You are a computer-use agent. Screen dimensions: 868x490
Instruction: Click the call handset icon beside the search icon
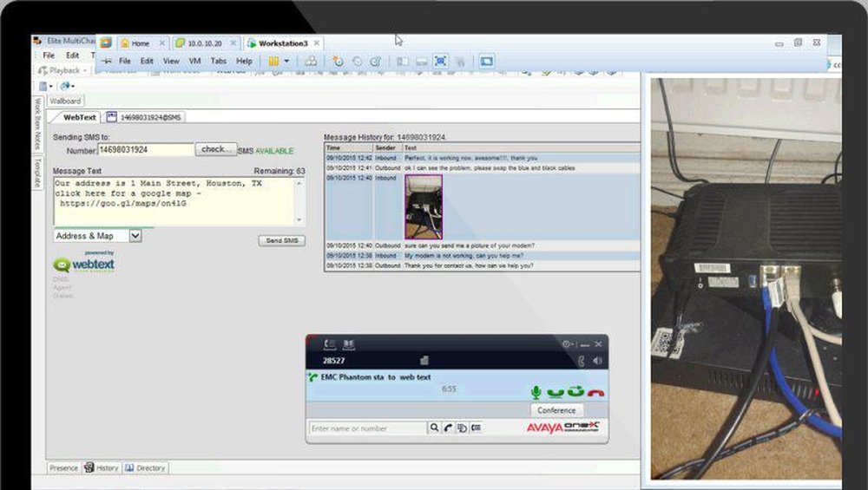448,428
